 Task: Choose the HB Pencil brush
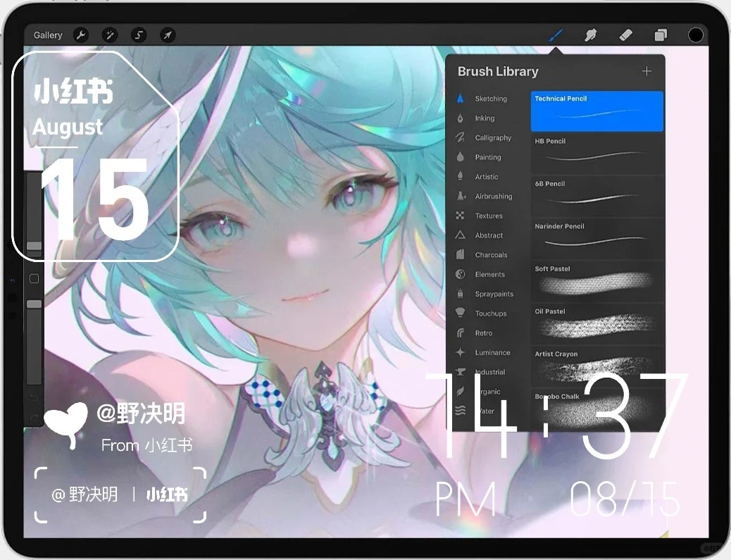[596, 154]
